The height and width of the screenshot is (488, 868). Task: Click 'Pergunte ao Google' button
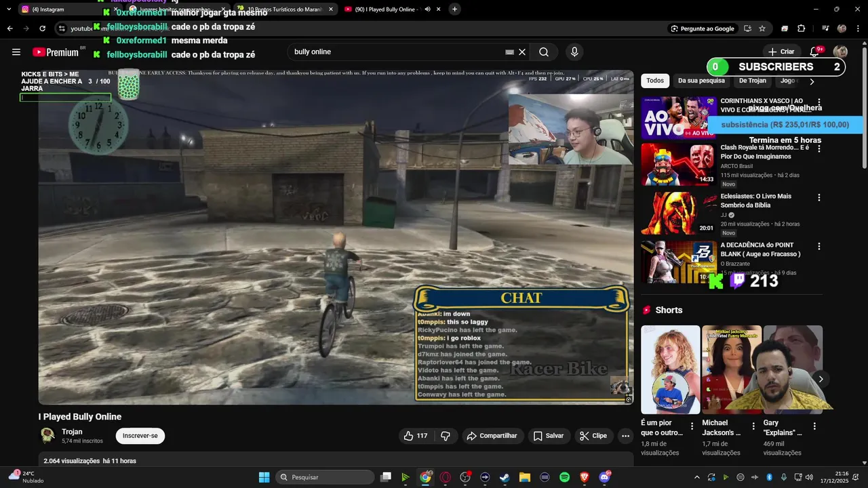(703, 28)
